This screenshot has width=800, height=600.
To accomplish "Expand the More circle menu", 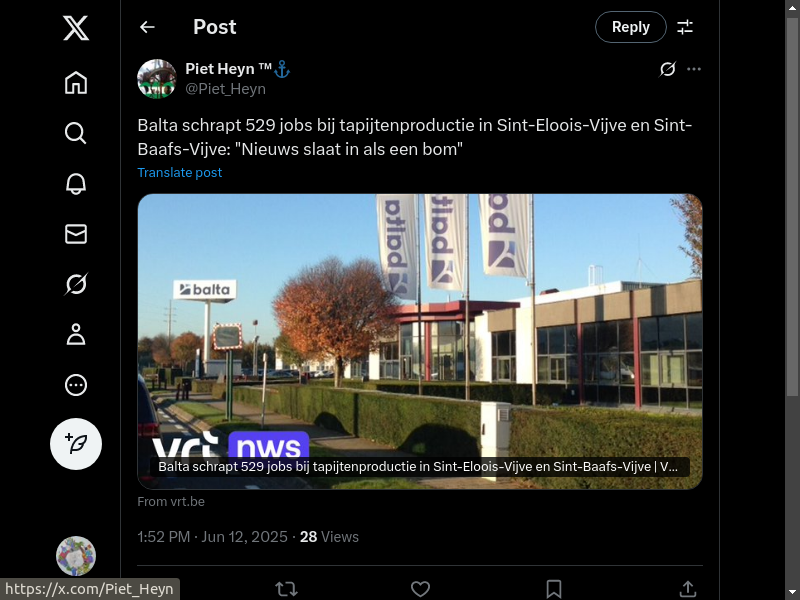I will (76, 385).
